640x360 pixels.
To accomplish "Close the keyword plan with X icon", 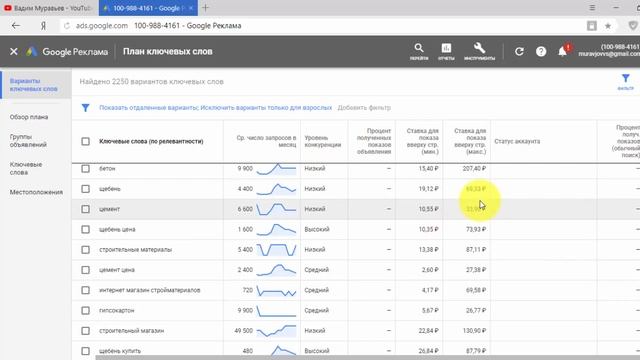I will (13, 51).
